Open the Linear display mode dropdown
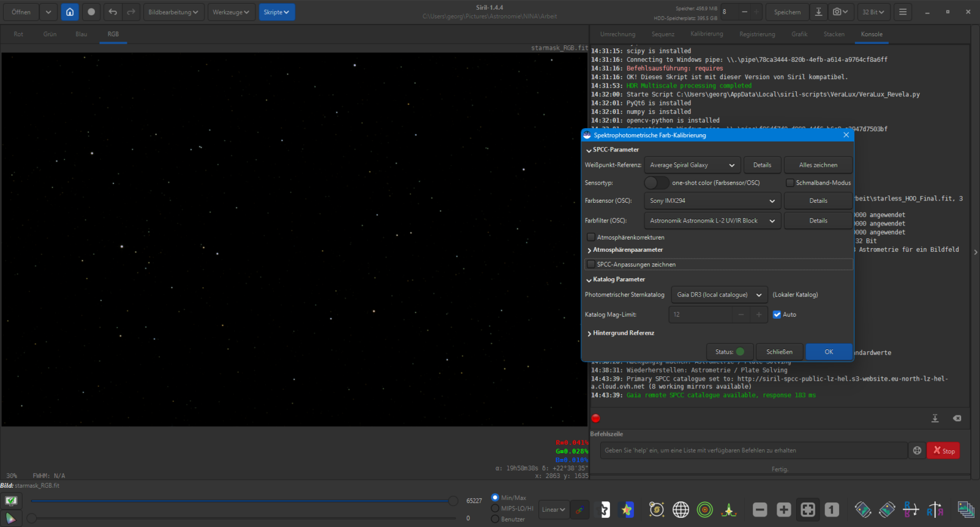The width and height of the screenshot is (980, 527). pos(553,510)
